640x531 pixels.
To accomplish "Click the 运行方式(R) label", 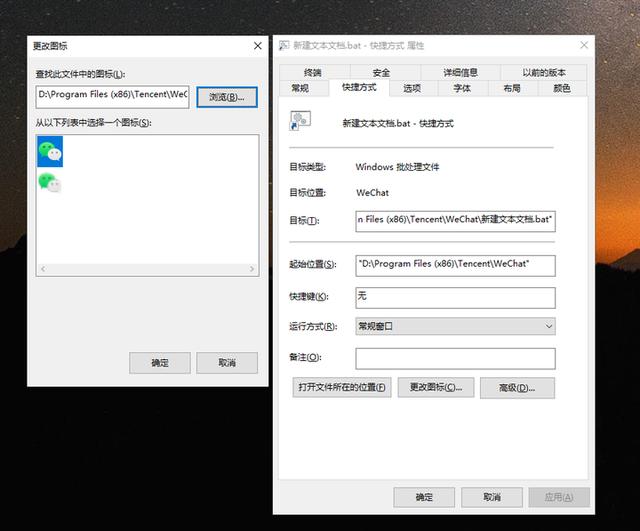I will coord(313,327).
